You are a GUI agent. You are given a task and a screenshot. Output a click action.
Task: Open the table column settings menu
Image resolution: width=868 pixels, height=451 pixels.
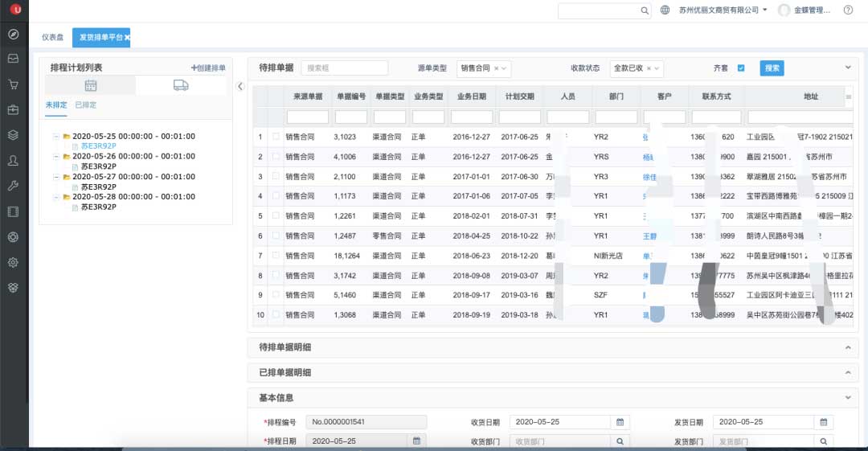click(x=849, y=97)
